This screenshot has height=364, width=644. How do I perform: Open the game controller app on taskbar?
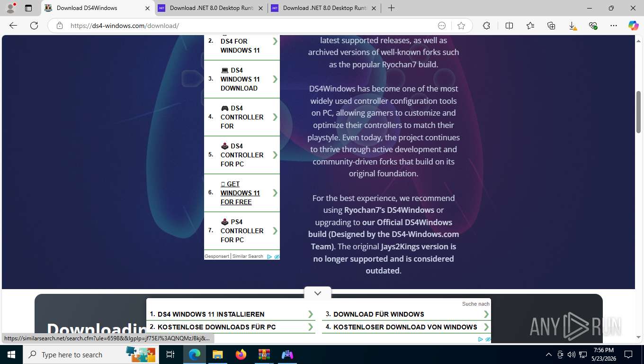point(287,355)
